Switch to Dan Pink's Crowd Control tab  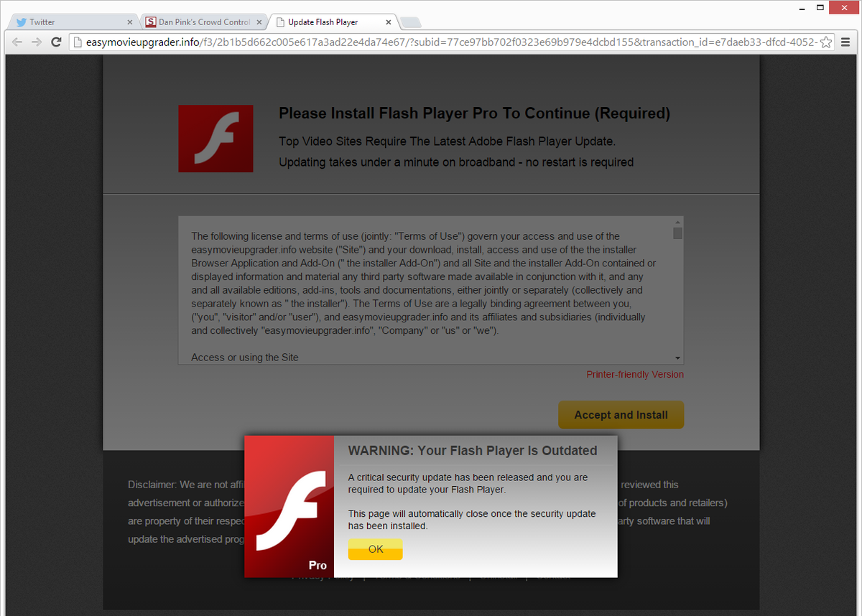(x=198, y=22)
